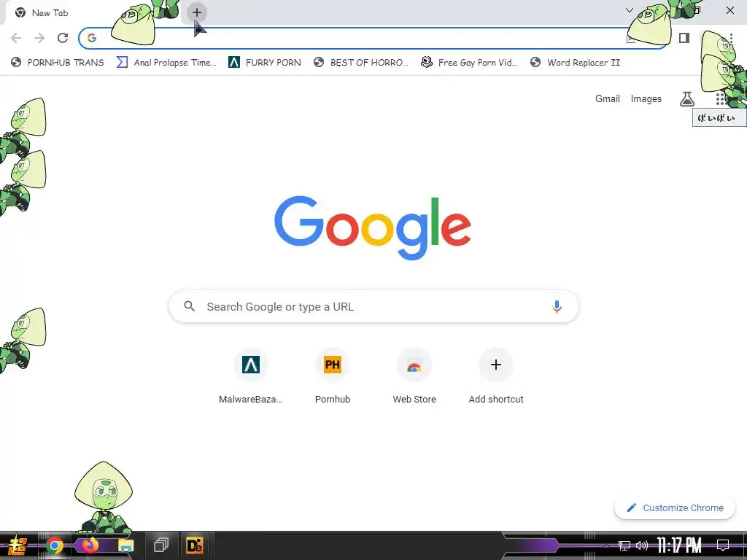Click the magnifier icon in the search box
The width and height of the screenshot is (747, 560).
click(x=190, y=306)
